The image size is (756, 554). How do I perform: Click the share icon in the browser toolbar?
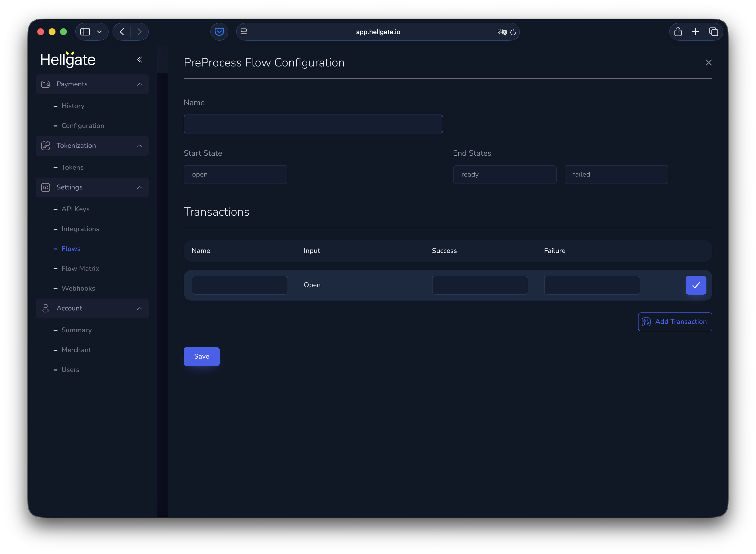point(678,31)
